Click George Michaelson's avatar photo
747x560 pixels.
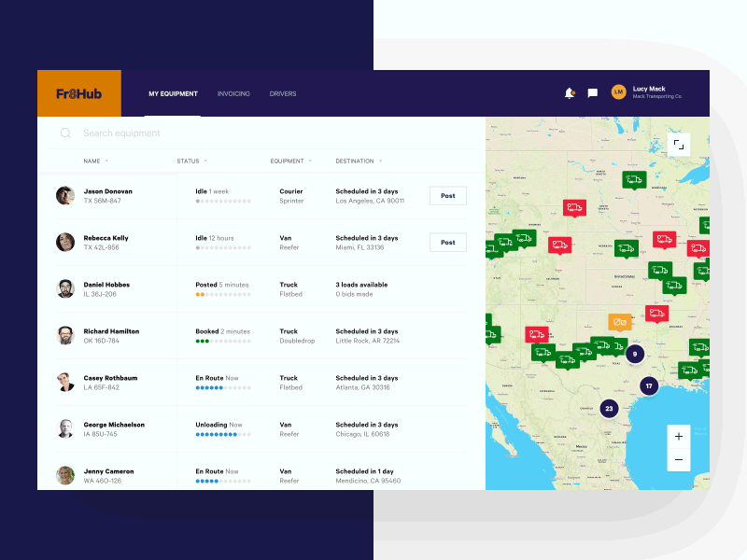point(65,428)
